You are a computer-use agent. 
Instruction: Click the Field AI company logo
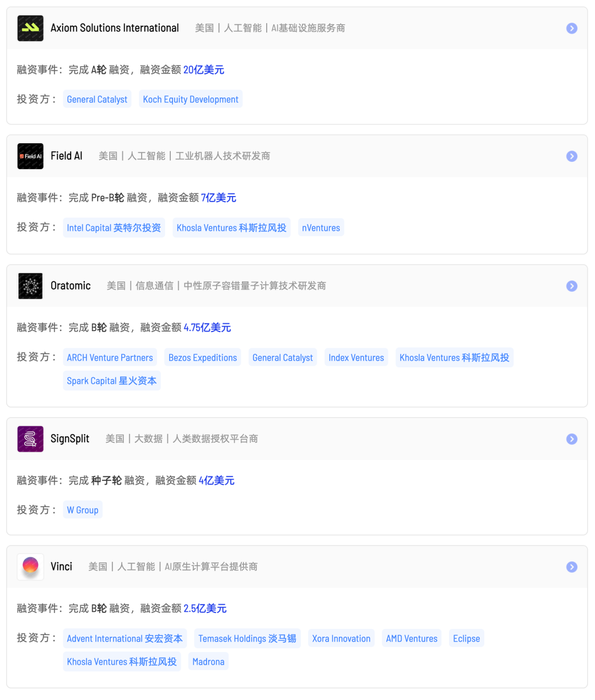(x=30, y=156)
